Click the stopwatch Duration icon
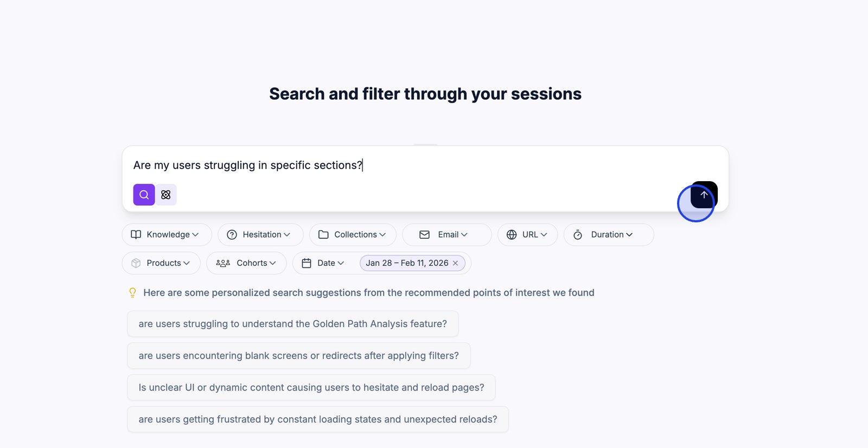The width and height of the screenshot is (868, 448). point(578,235)
